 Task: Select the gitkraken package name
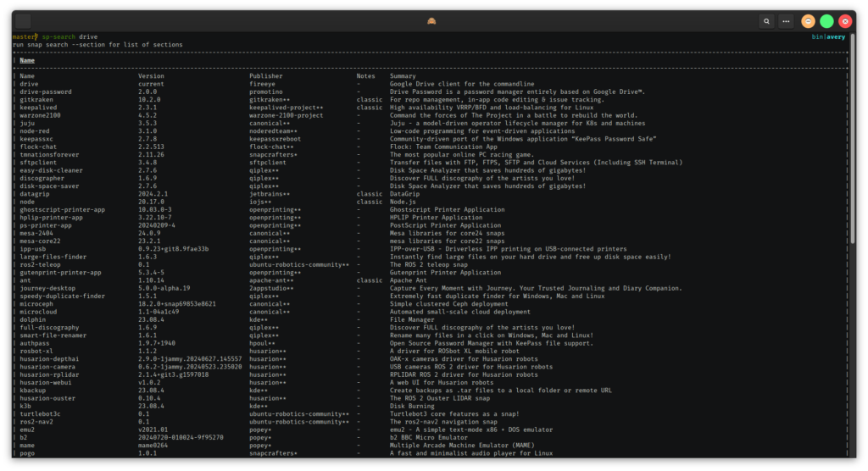[x=37, y=100]
